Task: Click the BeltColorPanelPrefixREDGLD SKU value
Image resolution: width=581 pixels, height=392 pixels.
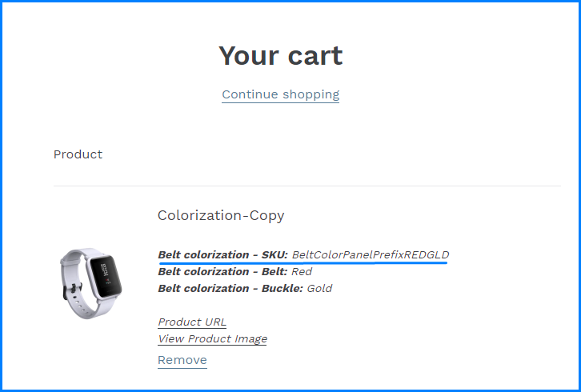Action: point(371,254)
